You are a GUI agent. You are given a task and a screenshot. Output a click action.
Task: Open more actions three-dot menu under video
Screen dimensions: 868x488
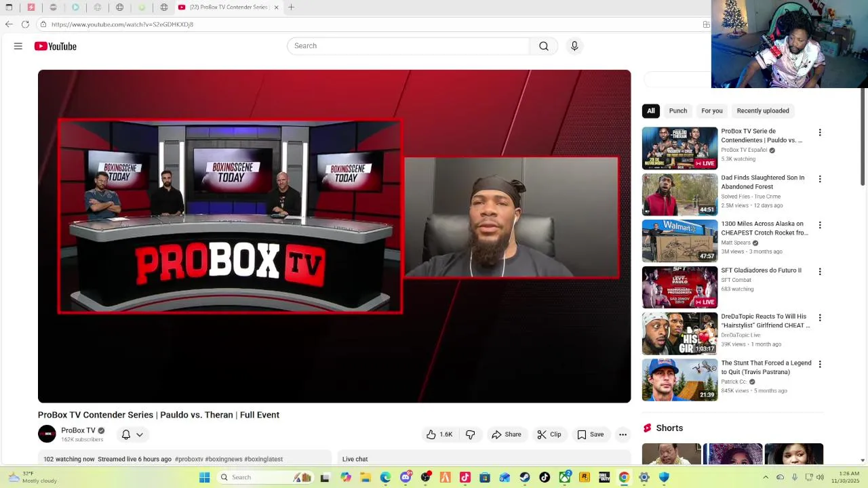[623, 434]
